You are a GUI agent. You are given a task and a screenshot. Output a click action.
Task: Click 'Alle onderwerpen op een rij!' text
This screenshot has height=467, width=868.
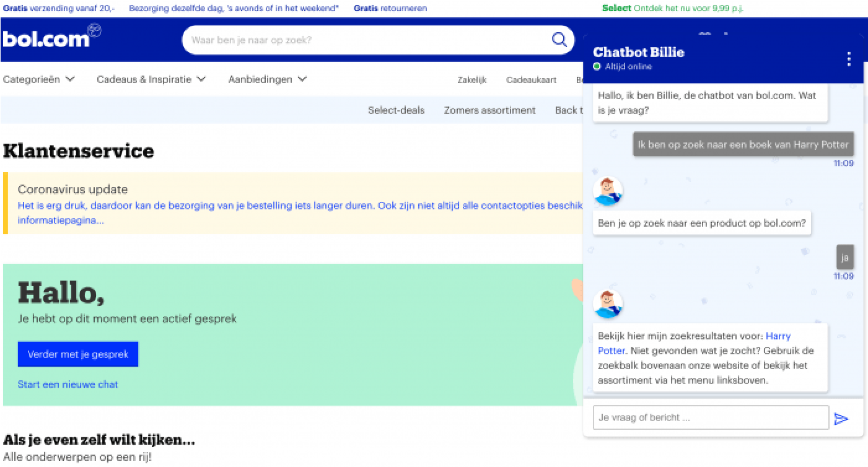(x=77, y=457)
